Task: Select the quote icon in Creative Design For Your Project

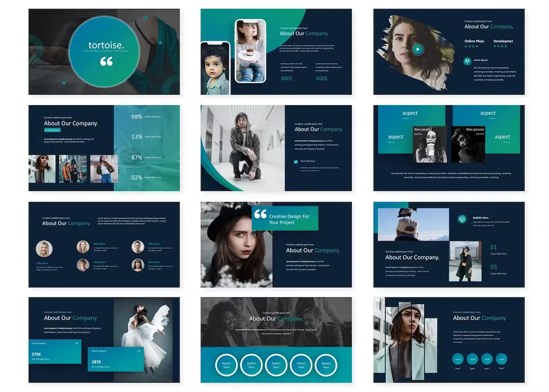Action: tap(261, 215)
